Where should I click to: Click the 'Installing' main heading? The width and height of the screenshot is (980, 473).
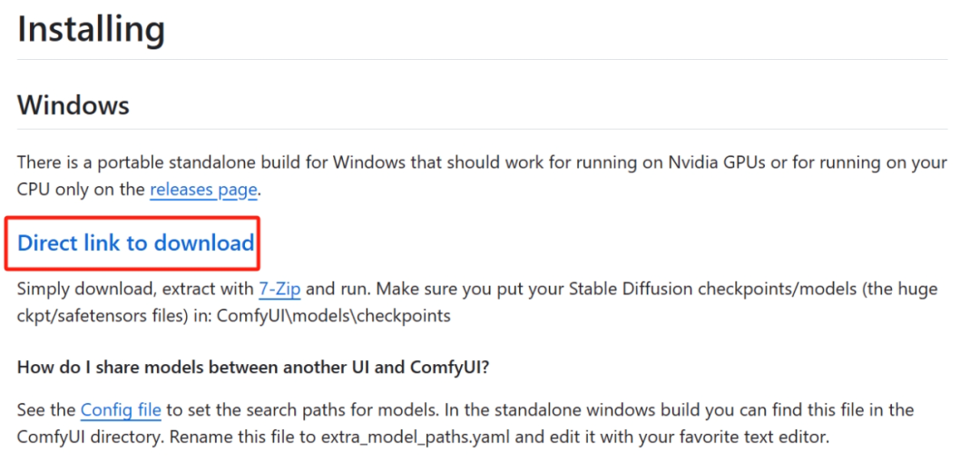(91, 29)
